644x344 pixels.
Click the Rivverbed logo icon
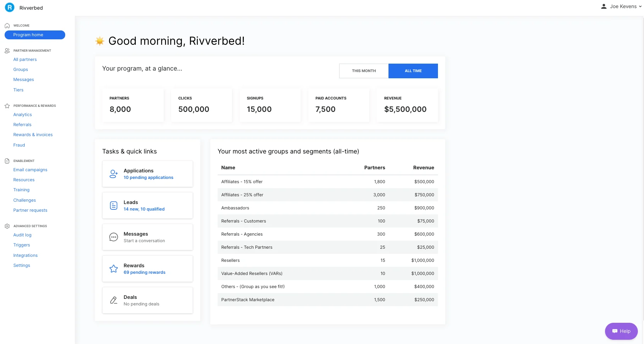(x=10, y=7)
